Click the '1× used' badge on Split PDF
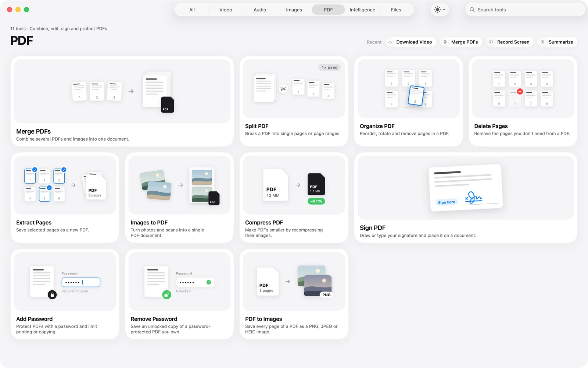Image resolution: width=588 pixels, height=368 pixels. click(x=330, y=67)
